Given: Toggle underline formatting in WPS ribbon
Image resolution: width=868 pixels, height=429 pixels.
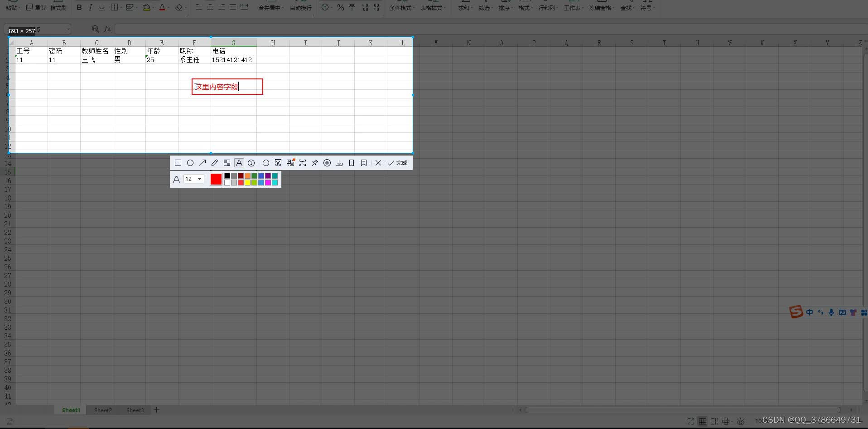Looking at the screenshot, I should (x=102, y=7).
